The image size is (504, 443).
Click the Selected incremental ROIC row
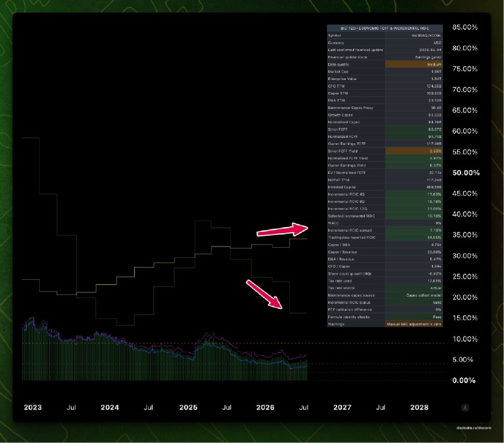(385, 216)
